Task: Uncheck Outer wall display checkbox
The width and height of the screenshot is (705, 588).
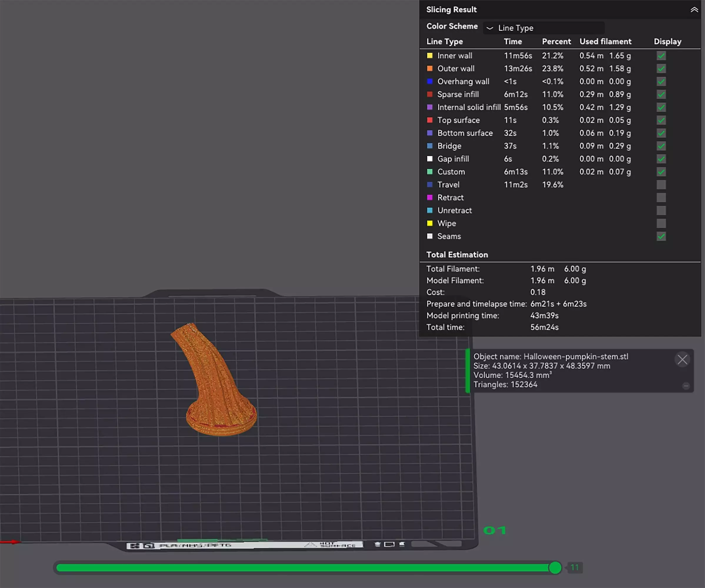Action: tap(661, 69)
